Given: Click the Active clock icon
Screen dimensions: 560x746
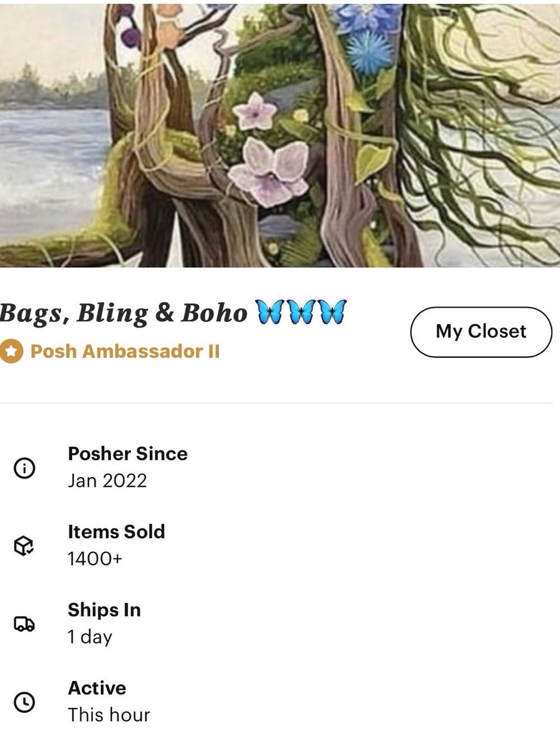Looking at the screenshot, I should pos(24,702).
